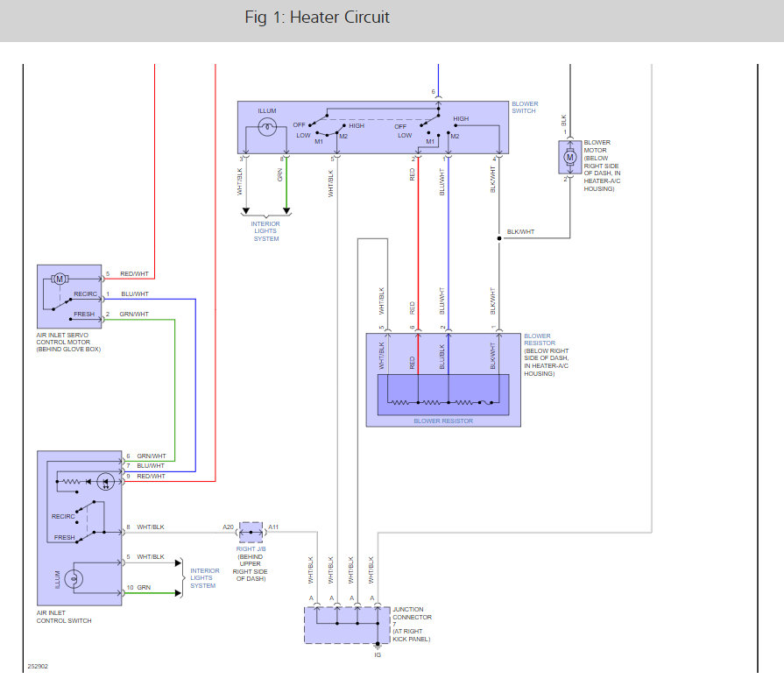This screenshot has width=784, height=693.
Task: Select the "AIR INLET SERVO CONTROL MOTOR" label
Action: click(68, 342)
